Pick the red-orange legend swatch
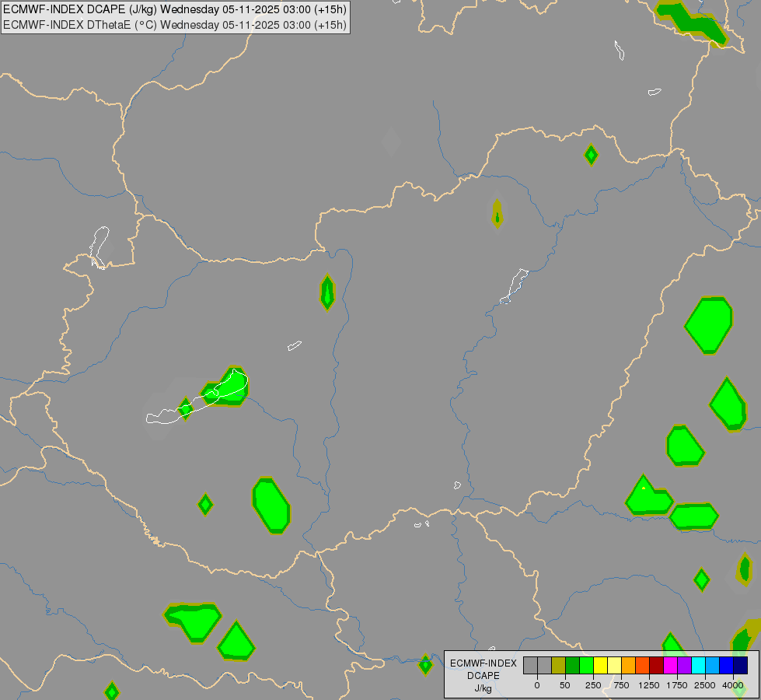This screenshot has height=700, width=761. 643,665
